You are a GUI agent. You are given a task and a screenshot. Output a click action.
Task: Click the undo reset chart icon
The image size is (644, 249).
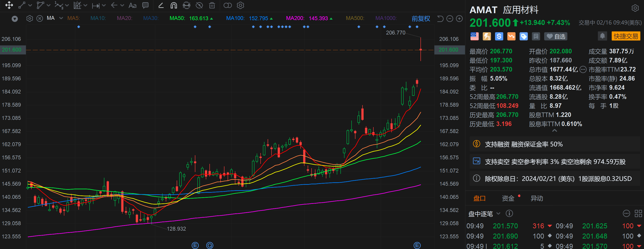pos(440,18)
